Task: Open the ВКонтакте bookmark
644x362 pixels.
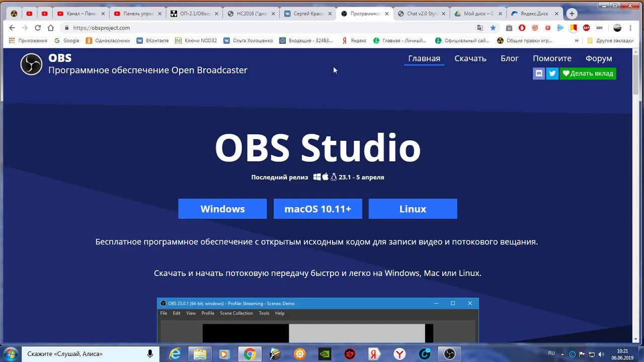Action: (x=152, y=40)
